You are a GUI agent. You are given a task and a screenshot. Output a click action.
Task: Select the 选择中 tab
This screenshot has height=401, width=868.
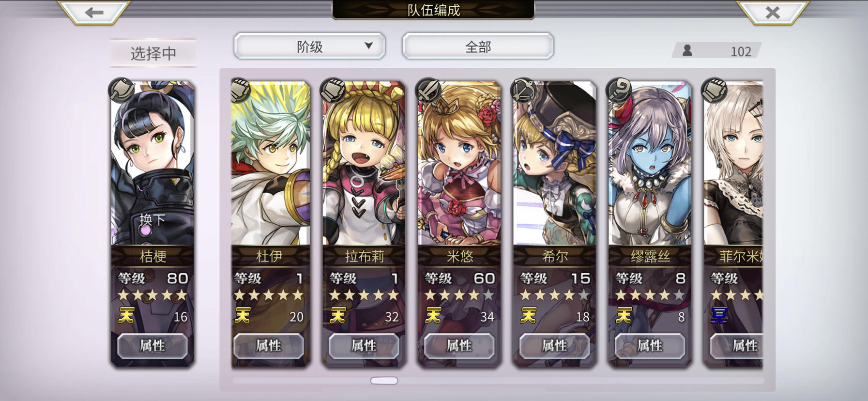[x=153, y=53]
